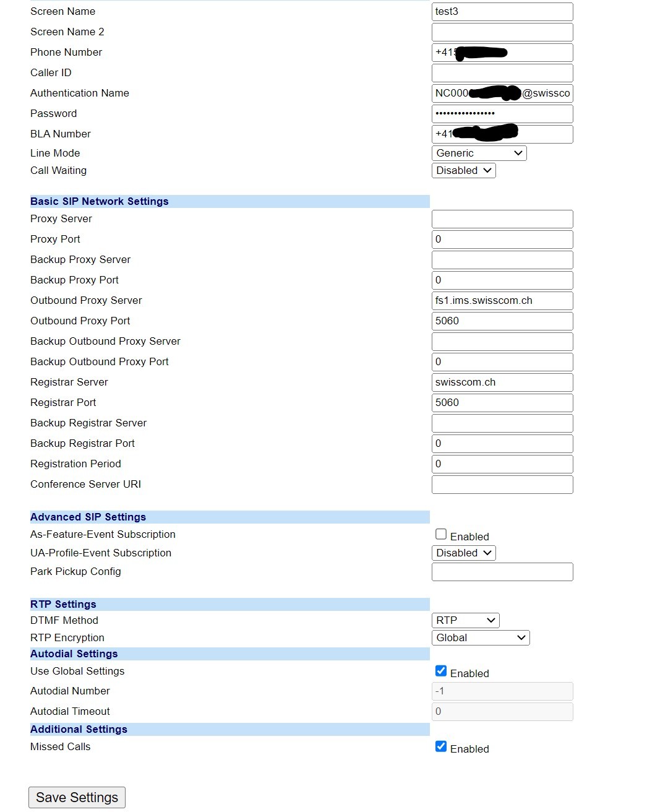The image size is (668, 812).
Task: Click the Park Pickup Config field
Action: 502,572
